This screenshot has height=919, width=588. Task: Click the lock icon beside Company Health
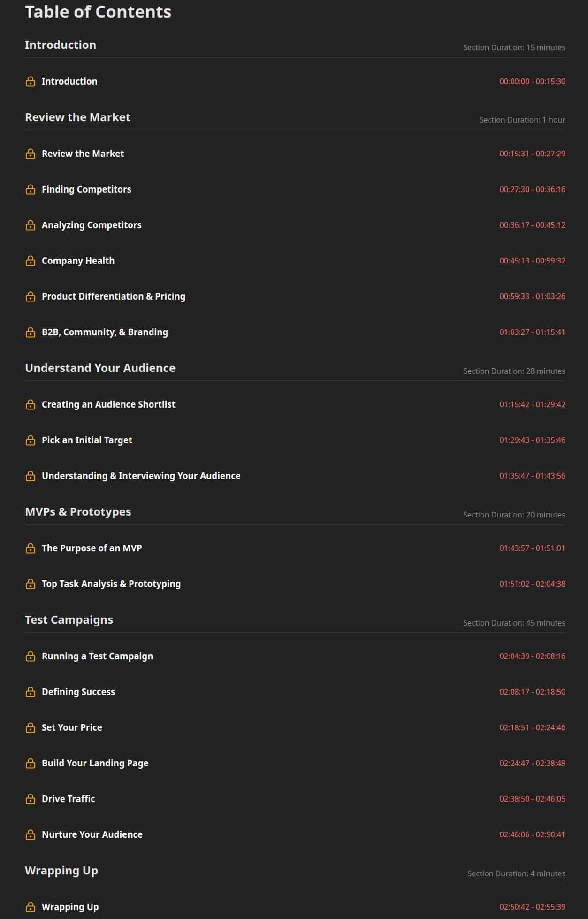click(x=31, y=261)
